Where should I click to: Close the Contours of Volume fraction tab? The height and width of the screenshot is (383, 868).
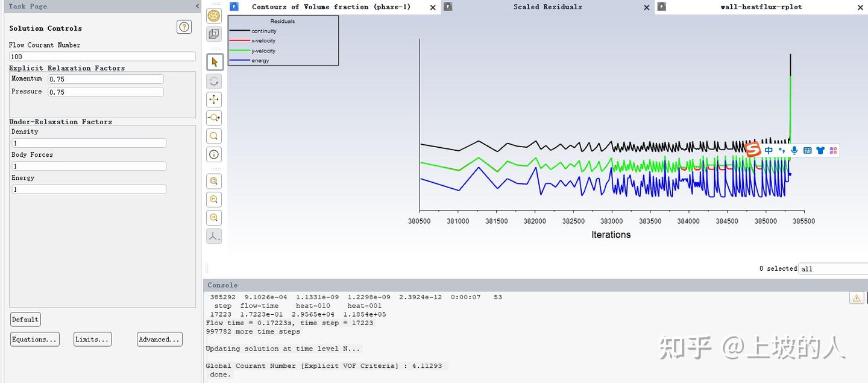[x=433, y=7]
